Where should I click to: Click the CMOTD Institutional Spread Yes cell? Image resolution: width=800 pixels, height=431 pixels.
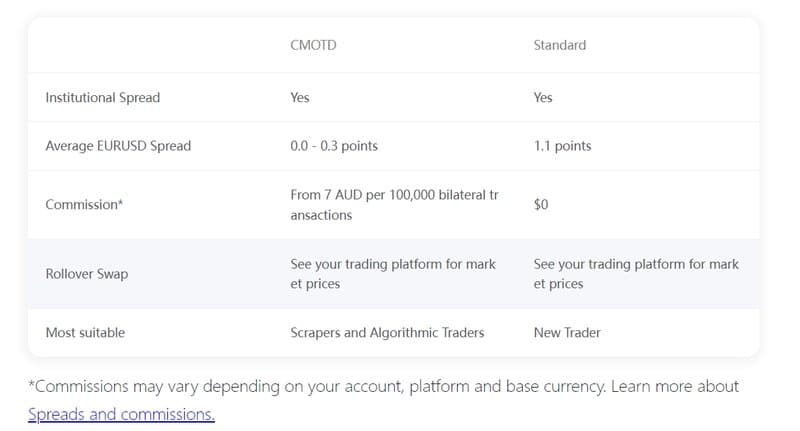coord(300,97)
